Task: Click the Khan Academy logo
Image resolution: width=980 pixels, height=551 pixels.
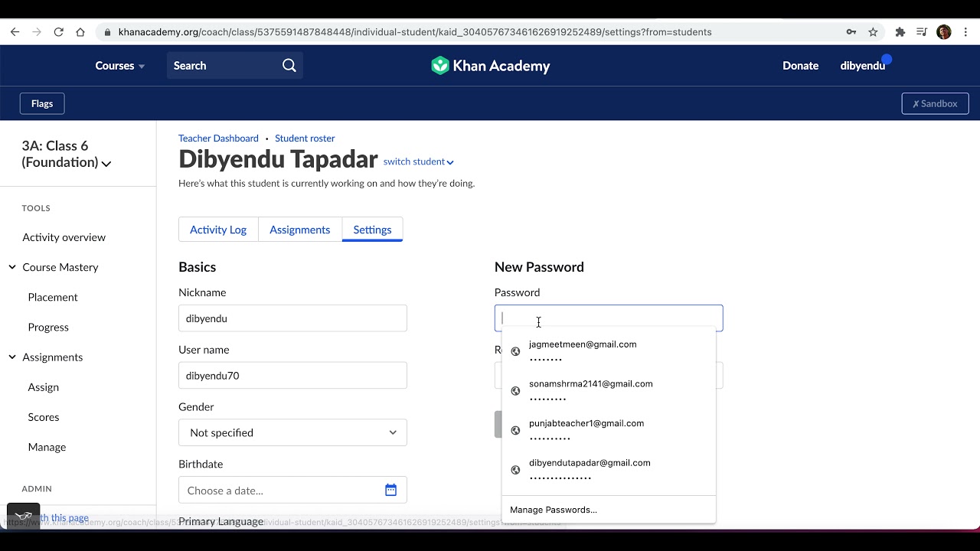Action: pyautogui.click(x=491, y=66)
